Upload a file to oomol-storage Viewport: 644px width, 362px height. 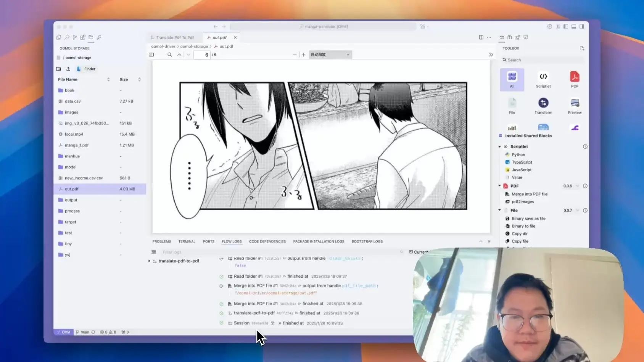point(68,69)
